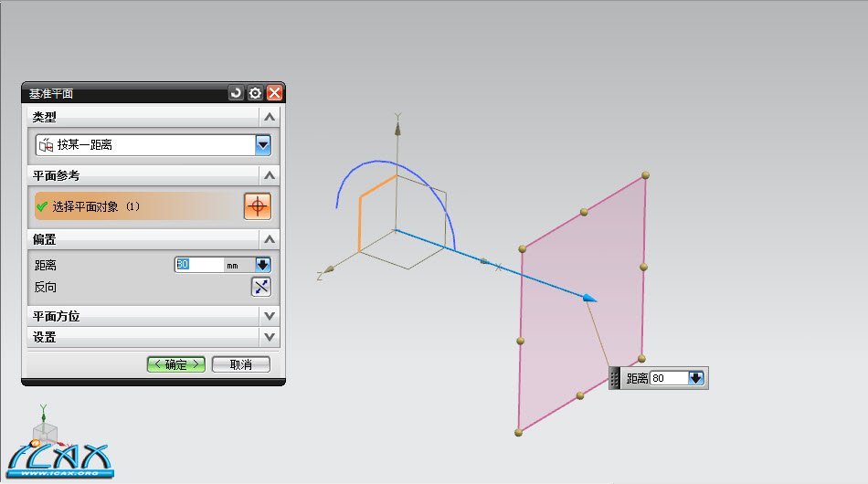Click the 按某一距离 type icon
The image size is (868, 484).
46,145
